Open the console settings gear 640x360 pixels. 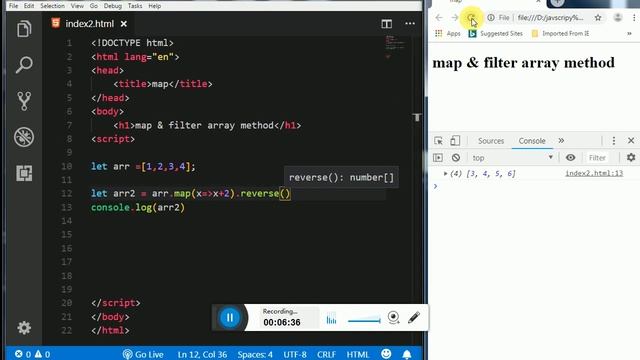coord(631,158)
